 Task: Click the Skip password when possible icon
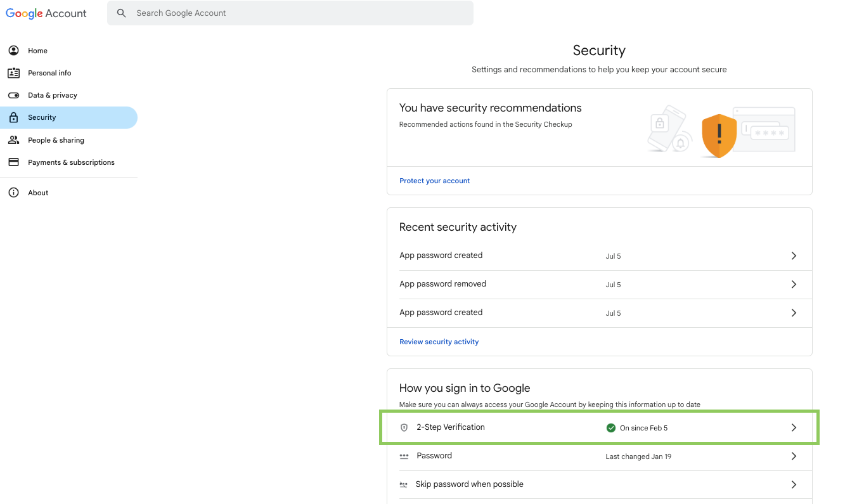click(x=404, y=485)
